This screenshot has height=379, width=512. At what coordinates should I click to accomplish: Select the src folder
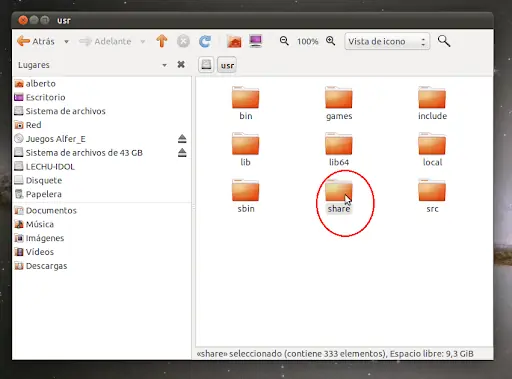pyautogui.click(x=432, y=196)
